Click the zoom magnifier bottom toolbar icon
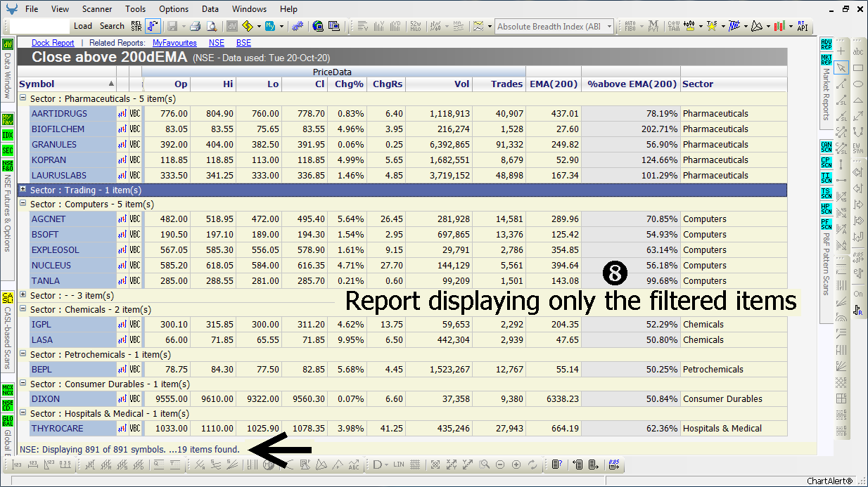This screenshot has width=868, height=487. (485, 465)
